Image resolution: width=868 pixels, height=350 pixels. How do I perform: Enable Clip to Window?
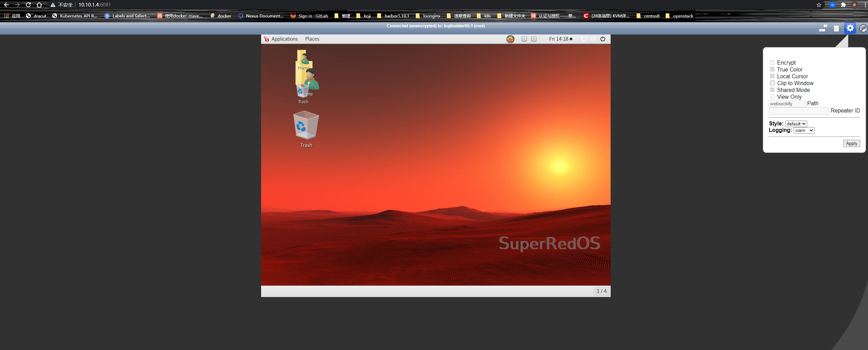772,83
